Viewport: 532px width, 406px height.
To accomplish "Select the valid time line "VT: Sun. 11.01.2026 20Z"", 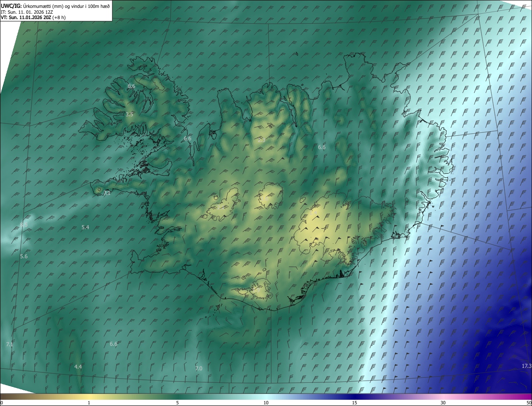I will click(25, 17).
